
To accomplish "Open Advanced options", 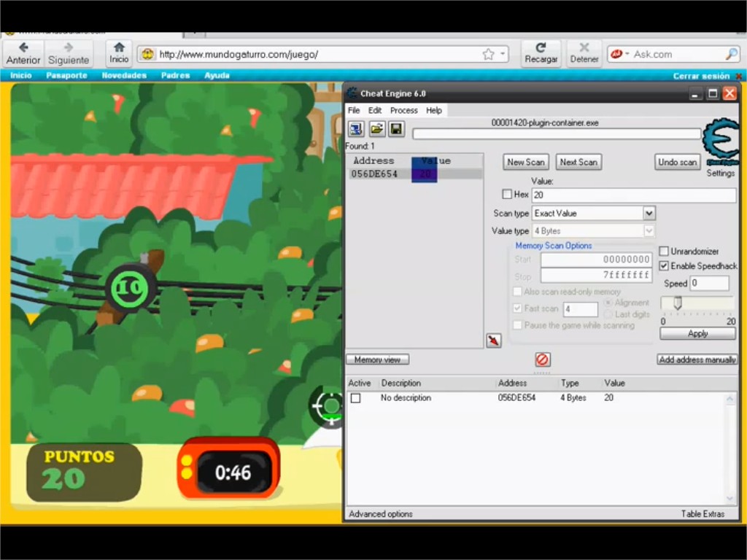I will tap(381, 514).
